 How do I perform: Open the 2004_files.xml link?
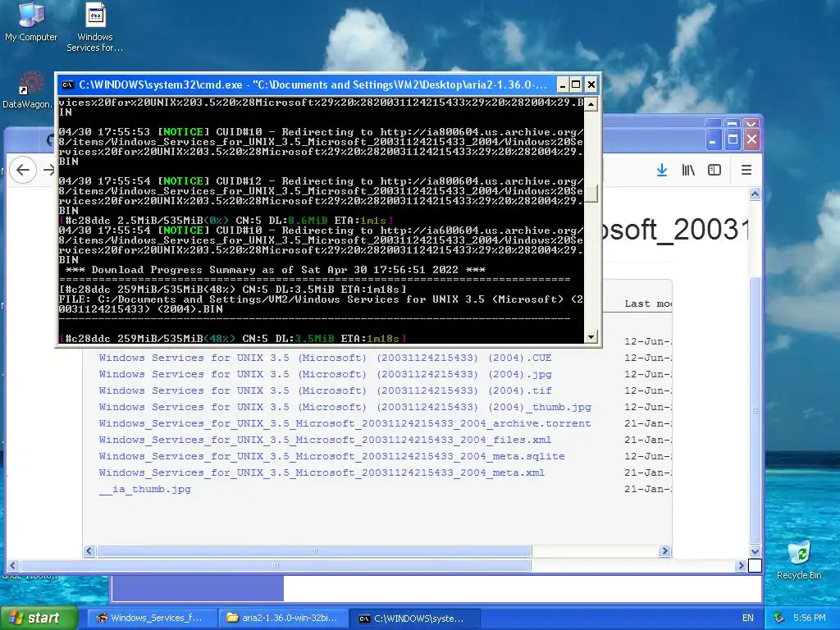pyautogui.click(x=325, y=441)
